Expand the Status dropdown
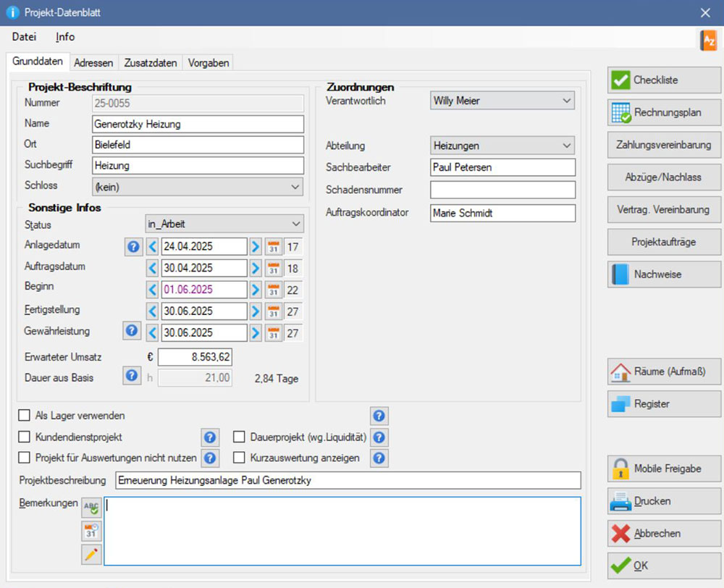724x588 pixels. [296, 224]
